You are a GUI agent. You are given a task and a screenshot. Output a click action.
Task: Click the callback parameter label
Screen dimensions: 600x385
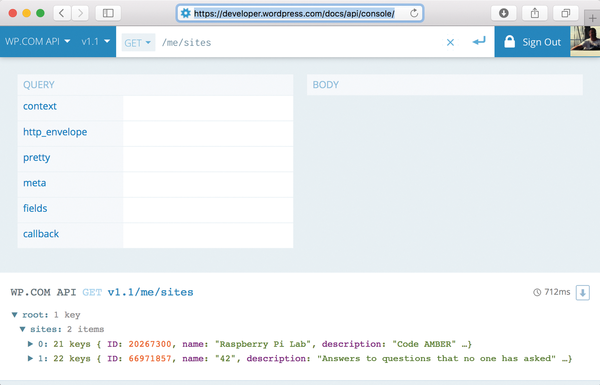point(41,234)
